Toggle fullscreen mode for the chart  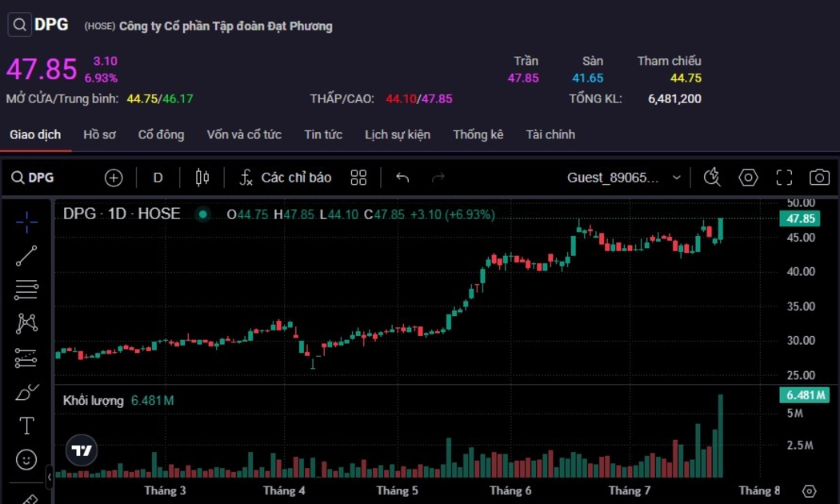pos(784,178)
